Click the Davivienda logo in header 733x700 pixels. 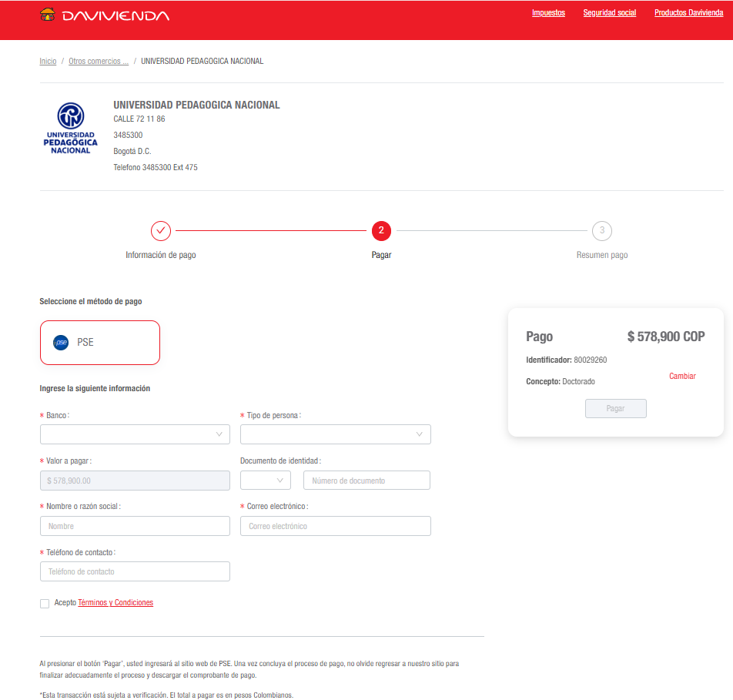point(104,15)
